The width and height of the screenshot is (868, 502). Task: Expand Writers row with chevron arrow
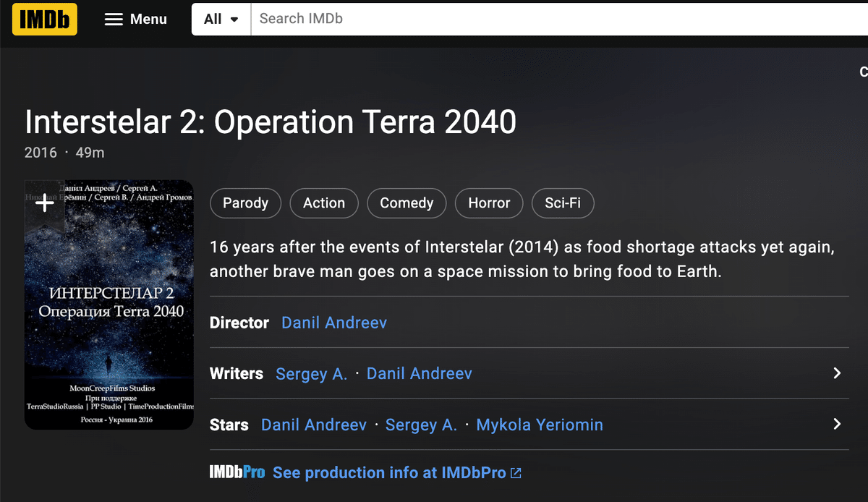tap(837, 373)
